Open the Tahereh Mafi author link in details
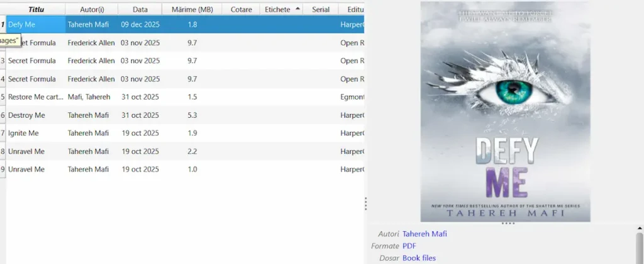Viewport: 644px width, 264px height. coord(425,234)
